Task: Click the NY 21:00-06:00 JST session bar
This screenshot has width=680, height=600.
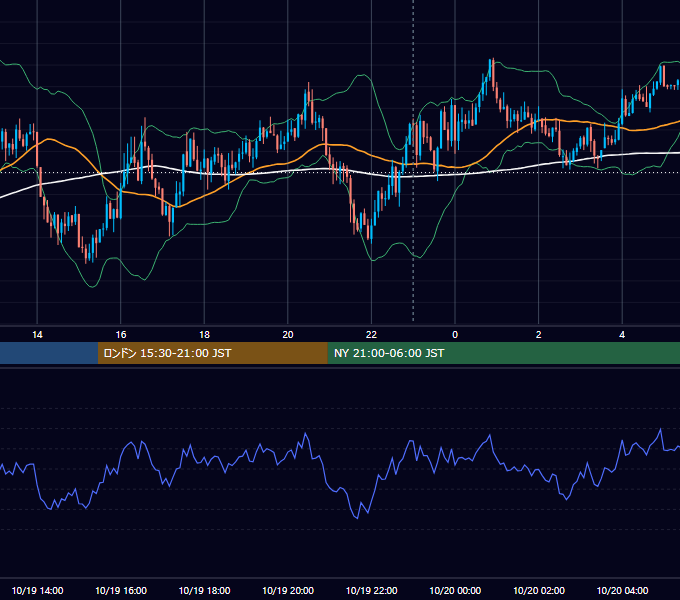Action: 503,353
